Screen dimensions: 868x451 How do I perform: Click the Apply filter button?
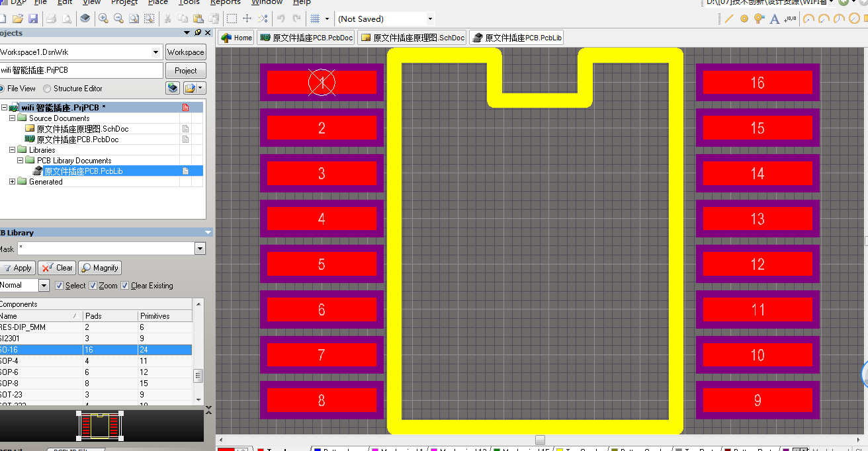coord(17,268)
